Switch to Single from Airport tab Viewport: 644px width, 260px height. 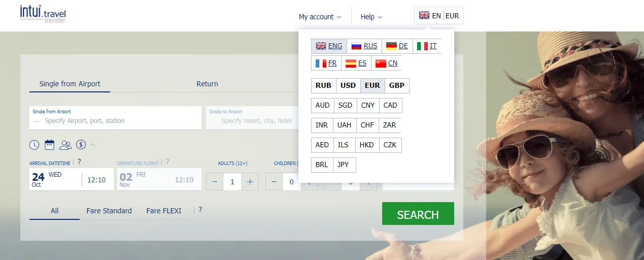70,84
